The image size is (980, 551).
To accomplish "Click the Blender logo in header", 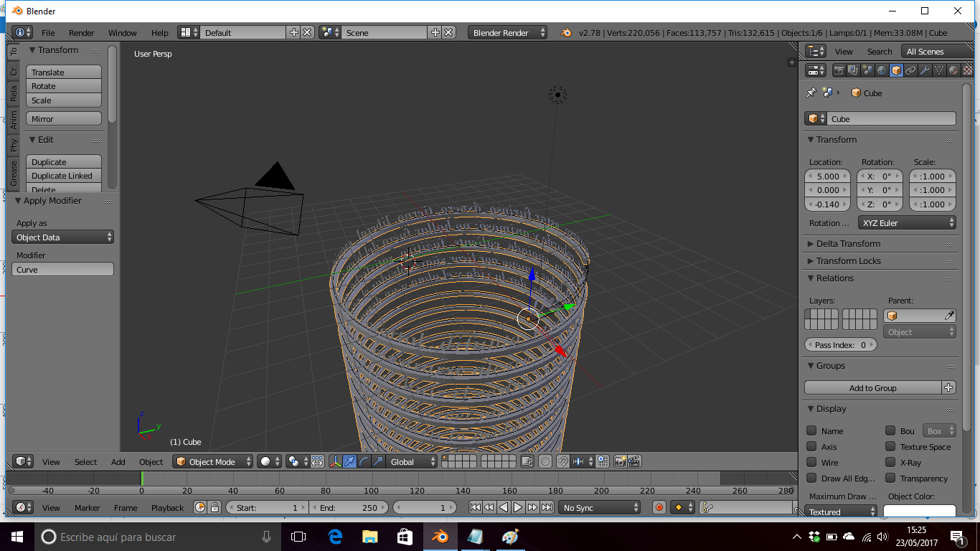I will [x=566, y=32].
